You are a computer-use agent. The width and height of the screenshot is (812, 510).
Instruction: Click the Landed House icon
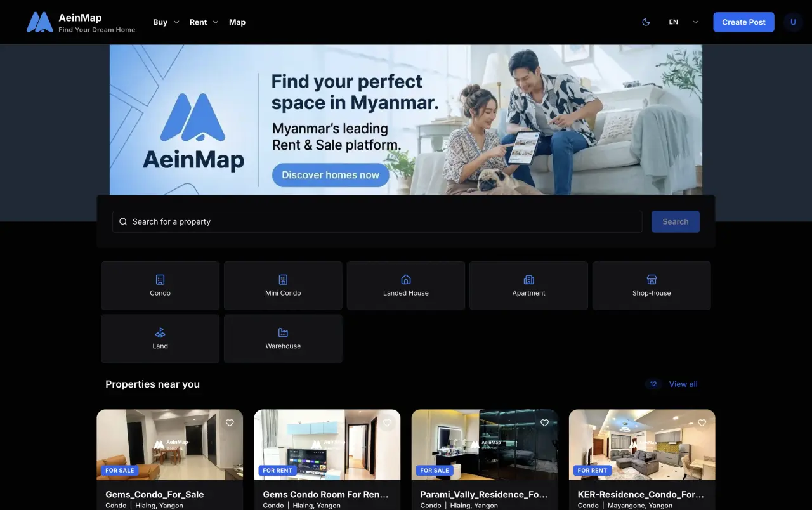pyautogui.click(x=406, y=279)
